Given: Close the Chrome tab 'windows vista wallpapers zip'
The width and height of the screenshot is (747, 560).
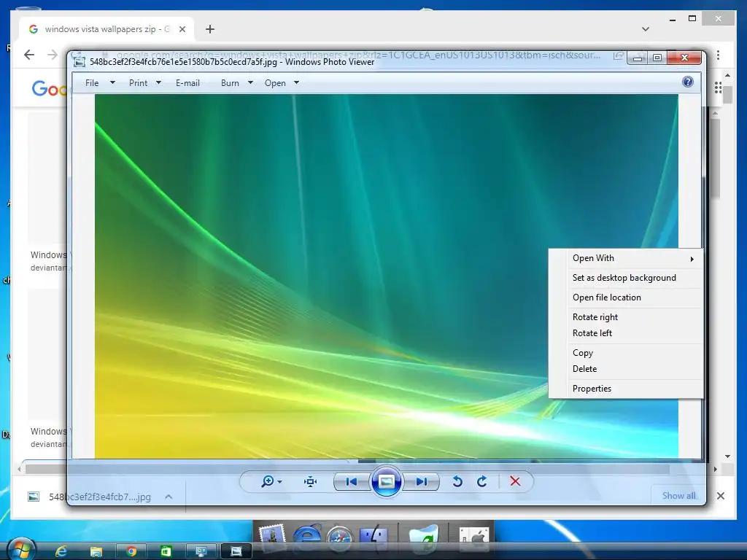Looking at the screenshot, I should tap(182, 29).
